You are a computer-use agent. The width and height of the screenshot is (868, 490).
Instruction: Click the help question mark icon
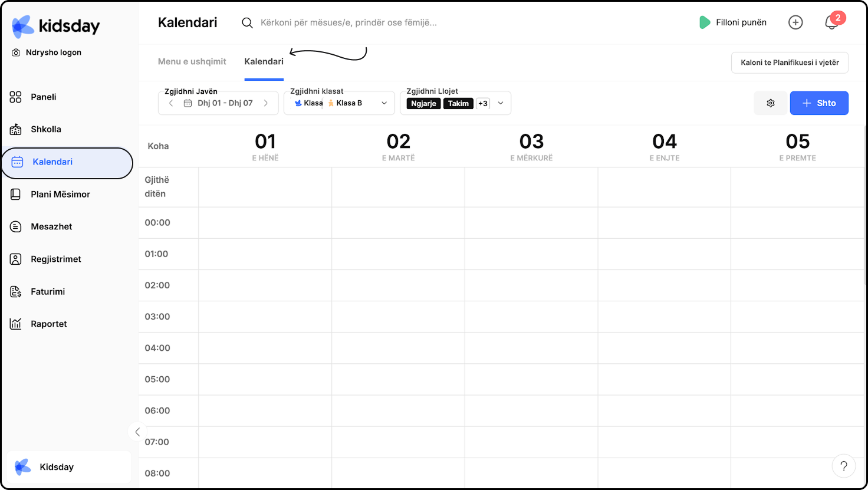point(844,466)
